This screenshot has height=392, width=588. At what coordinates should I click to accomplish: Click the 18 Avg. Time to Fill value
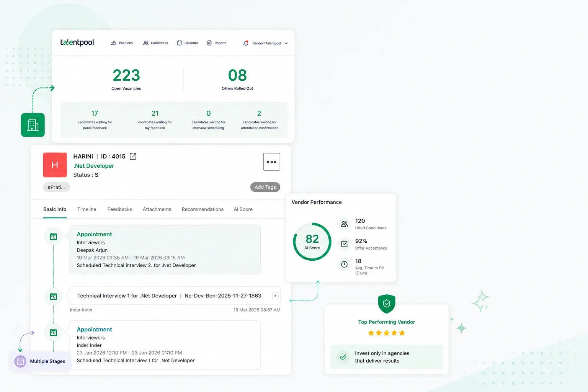[x=358, y=261]
